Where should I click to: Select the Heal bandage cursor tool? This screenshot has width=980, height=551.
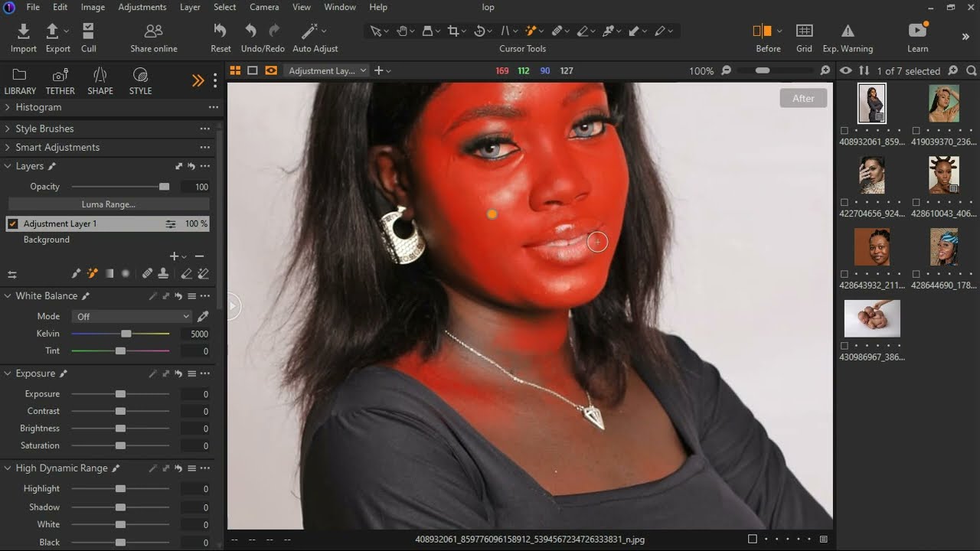click(557, 31)
